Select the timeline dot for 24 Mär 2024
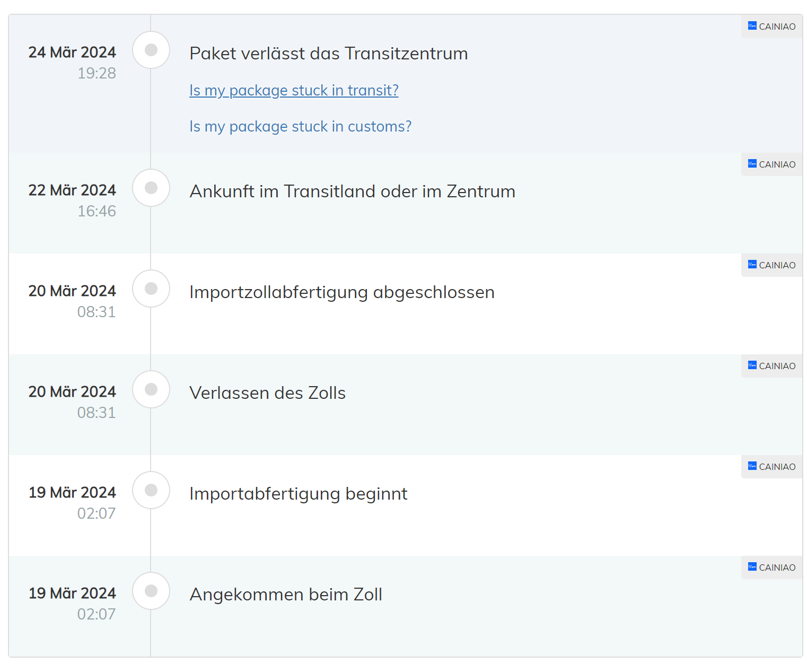Screen dimensions: 807x672 click(151, 50)
